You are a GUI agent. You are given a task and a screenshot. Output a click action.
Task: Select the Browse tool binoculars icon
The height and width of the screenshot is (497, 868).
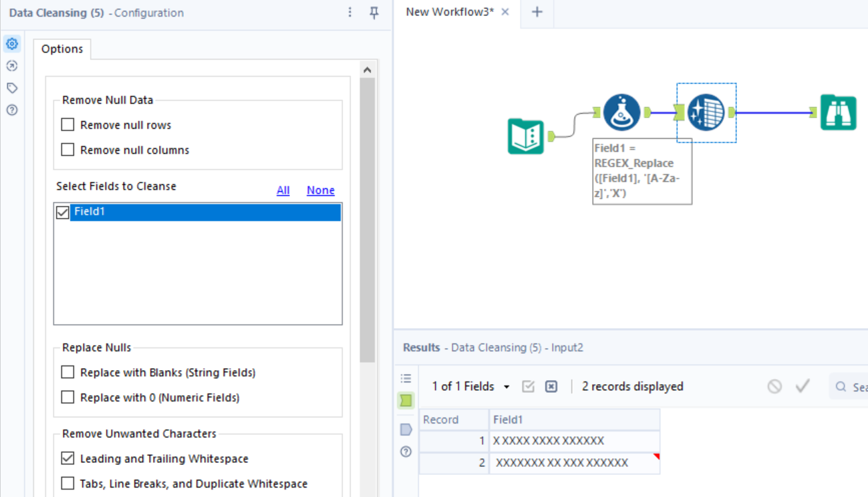(839, 112)
